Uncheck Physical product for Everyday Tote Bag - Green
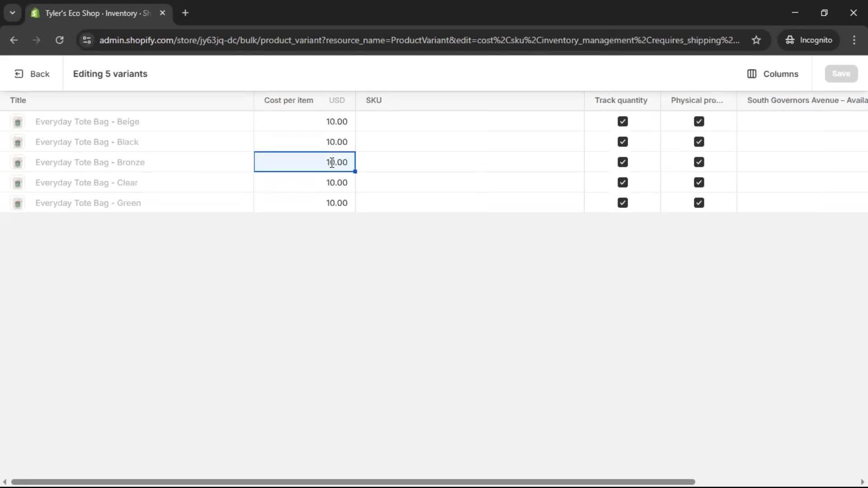Image resolution: width=868 pixels, height=488 pixels. click(x=699, y=203)
